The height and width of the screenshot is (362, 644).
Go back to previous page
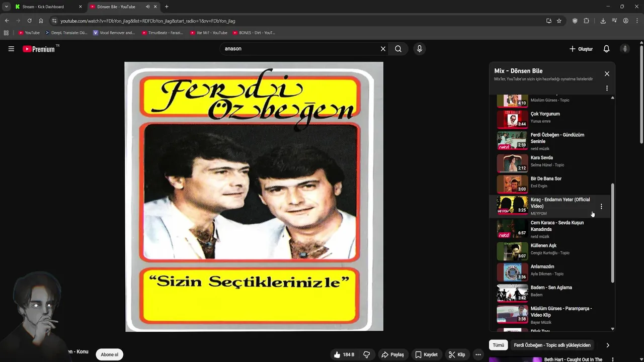pos(7,21)
